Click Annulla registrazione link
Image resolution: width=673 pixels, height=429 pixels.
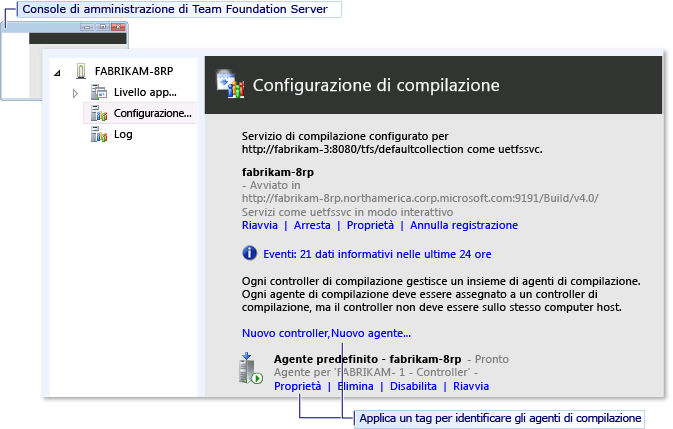tap(464, 225)
